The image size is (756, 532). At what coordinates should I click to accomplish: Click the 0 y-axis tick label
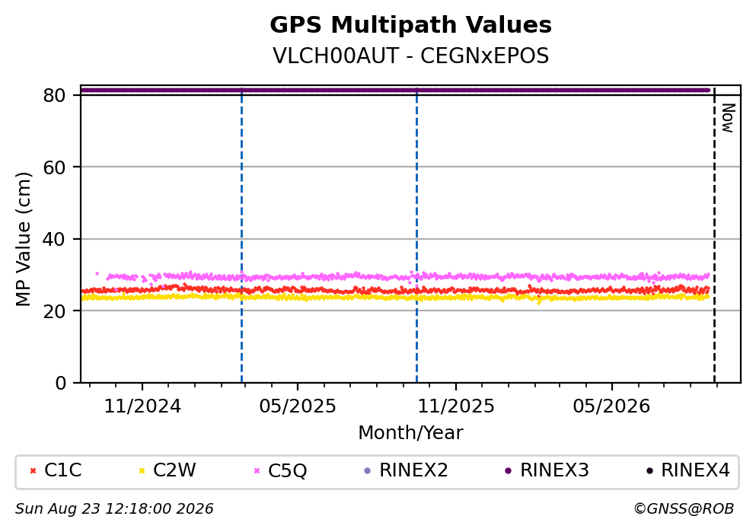[x=61, y=383]
